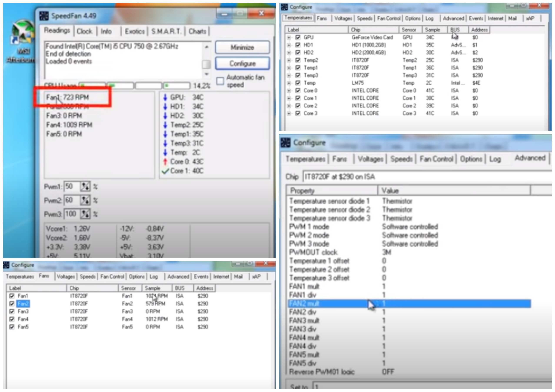Sort the fan list by the Chip column
555x392 pixels.
[92, 288]
